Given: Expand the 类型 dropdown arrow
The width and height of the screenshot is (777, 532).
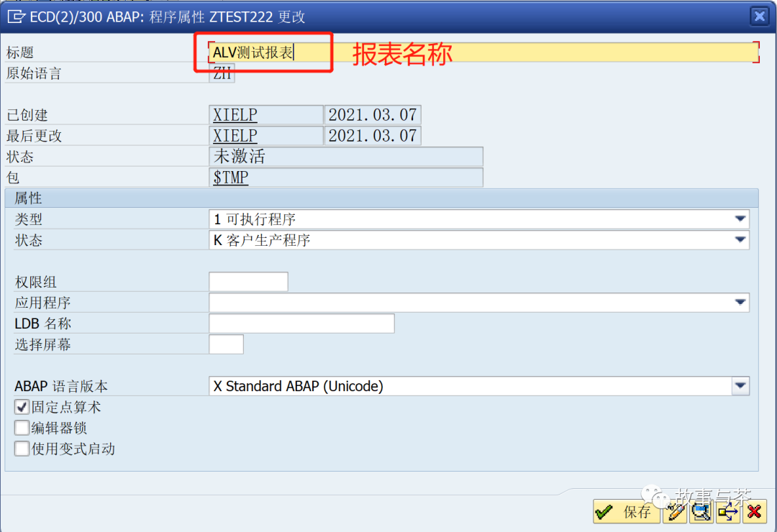Looking at the screenshot, I should click(x=740, y=219).
